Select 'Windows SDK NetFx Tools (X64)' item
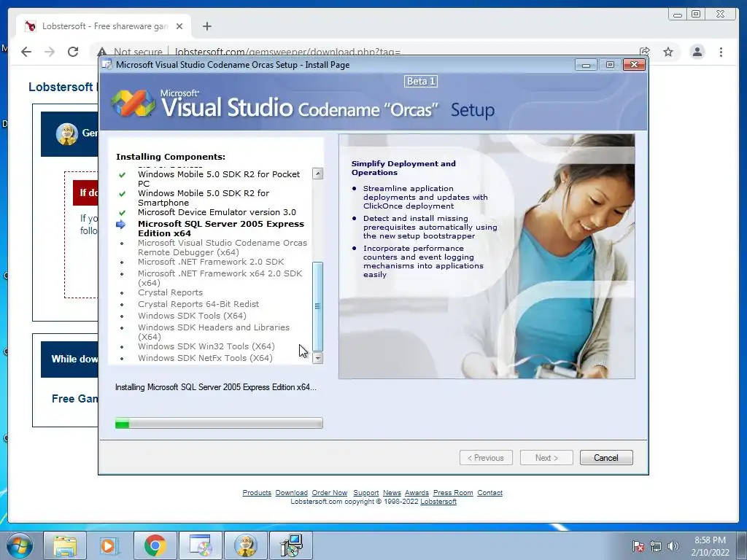 coord(205,358)
